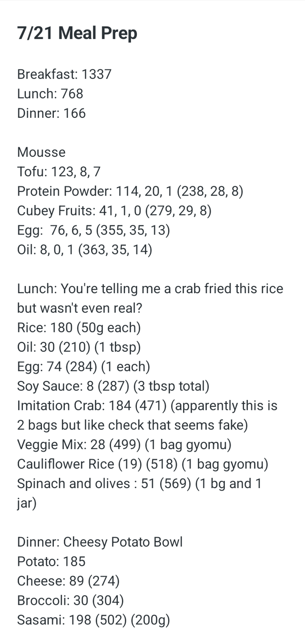
Task: Click the "Tofu: 123, 8, 7" line
Action: coord(59,172)
